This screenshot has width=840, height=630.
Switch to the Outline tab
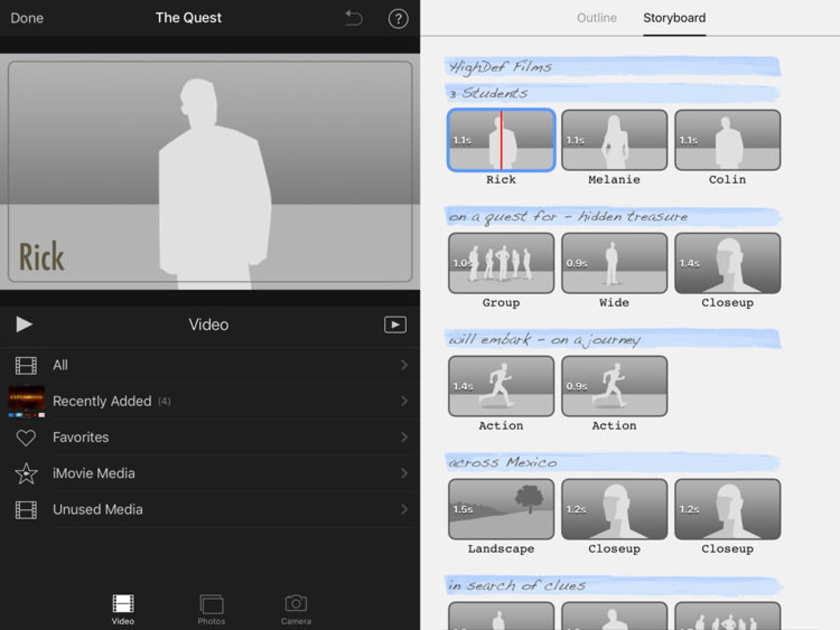pos(596,18)
